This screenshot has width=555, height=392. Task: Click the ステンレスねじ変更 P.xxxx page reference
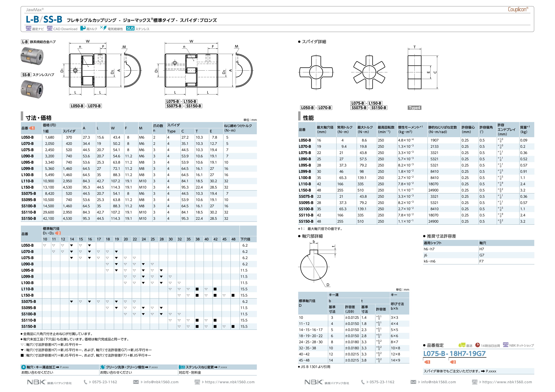pos(223,367)
